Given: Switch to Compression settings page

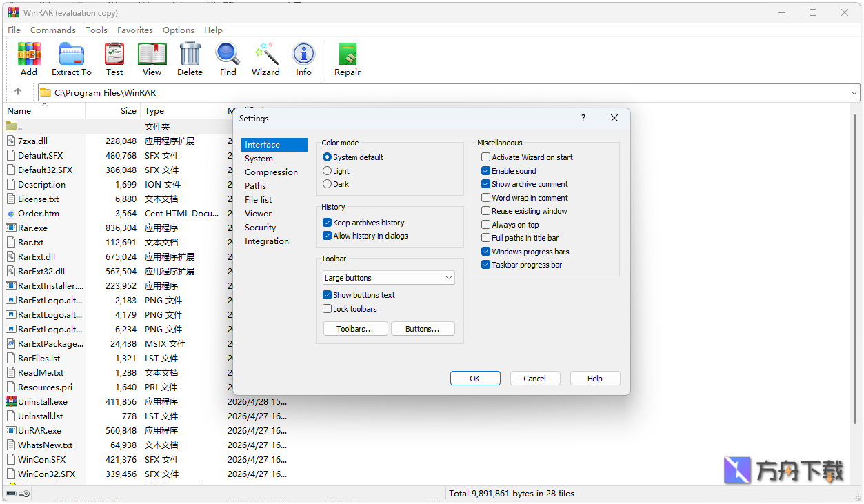Looking at the screenshot, I should tap(272, 172).
